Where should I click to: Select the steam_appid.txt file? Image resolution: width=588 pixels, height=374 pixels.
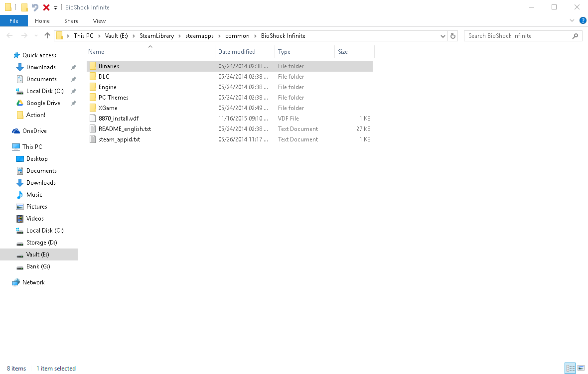pos(230,139)
